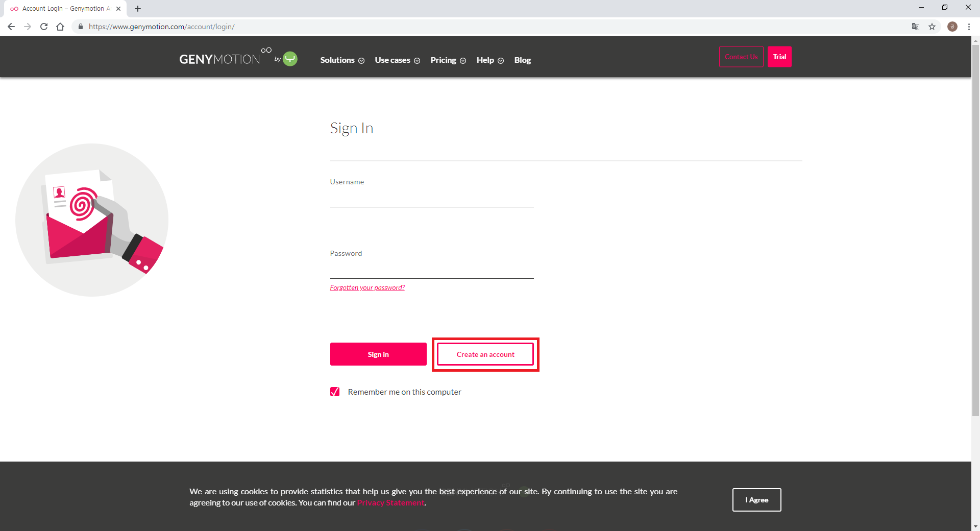980x531 pixels.
Task: Open the browser home page icon
Action: pyautogui.click(x=60, y=27)
